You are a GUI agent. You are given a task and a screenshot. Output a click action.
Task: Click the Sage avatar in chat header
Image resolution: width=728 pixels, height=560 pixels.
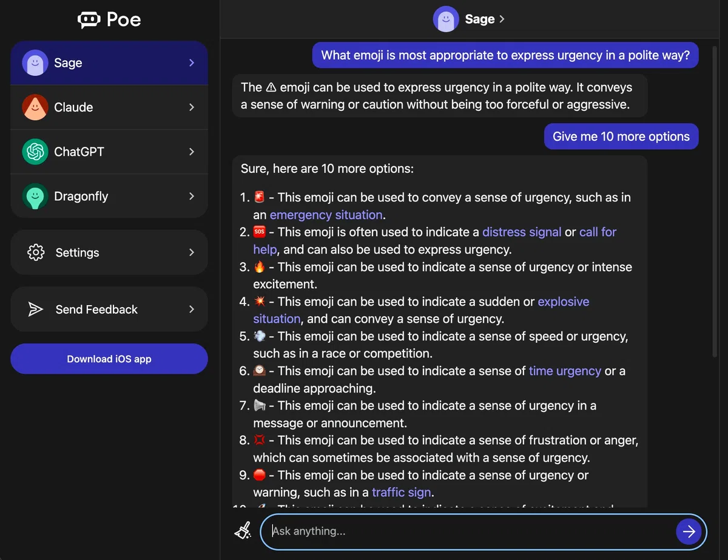click(x=446, y=19)
